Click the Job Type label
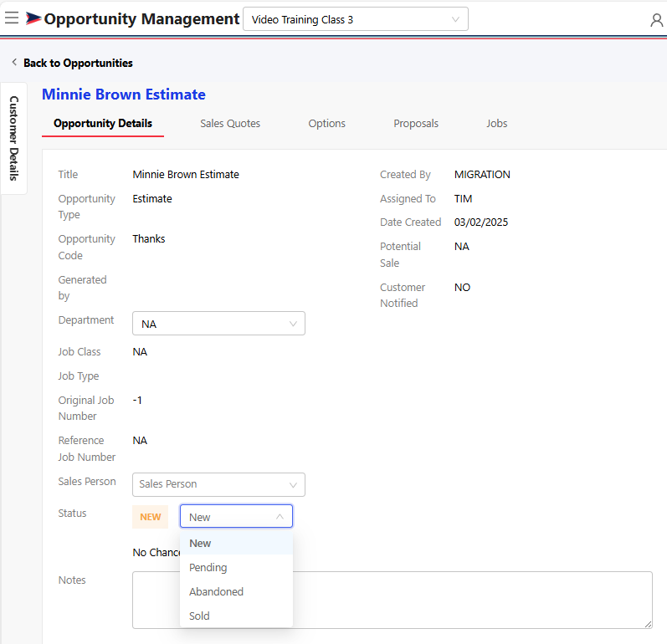The height and width of the screenshot is (644, 667). tap(79, 376)
